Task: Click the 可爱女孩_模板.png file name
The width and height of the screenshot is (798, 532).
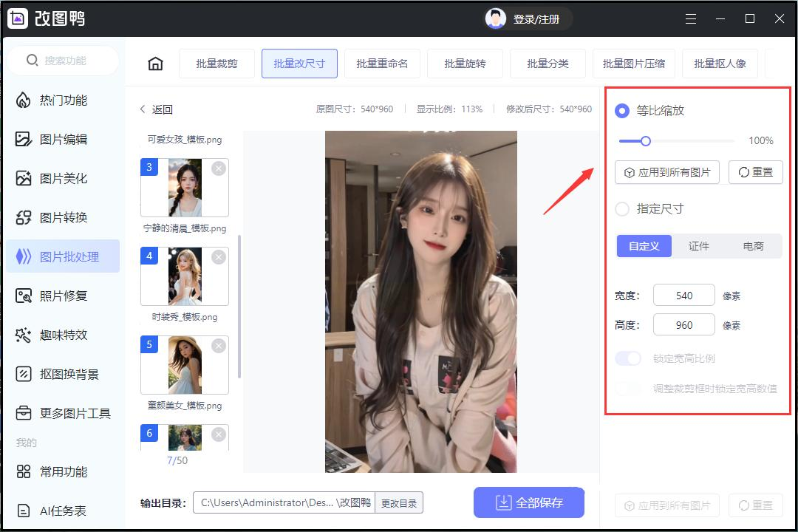Action: (x=185, y=140)
